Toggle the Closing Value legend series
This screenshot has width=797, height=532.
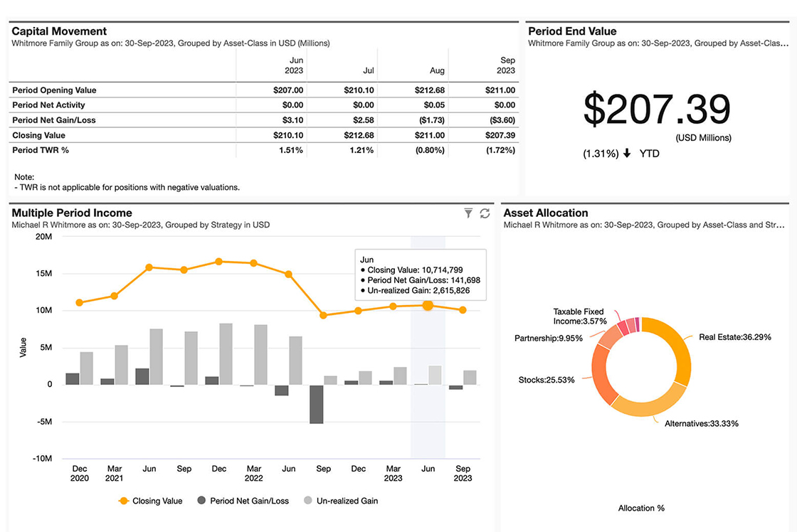150,501
